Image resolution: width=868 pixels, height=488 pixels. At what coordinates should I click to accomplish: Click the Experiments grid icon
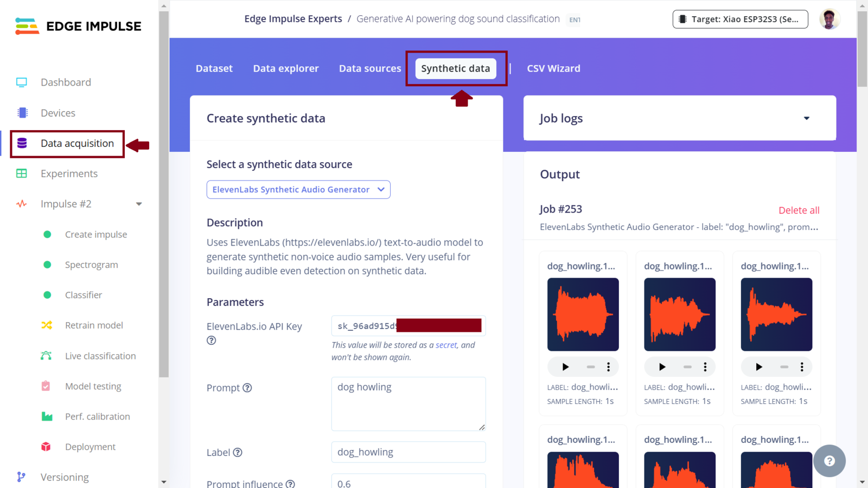[22, 174]
